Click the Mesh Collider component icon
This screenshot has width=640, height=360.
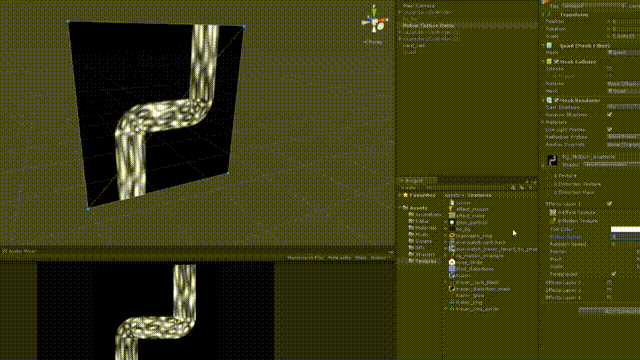[549, 62]
